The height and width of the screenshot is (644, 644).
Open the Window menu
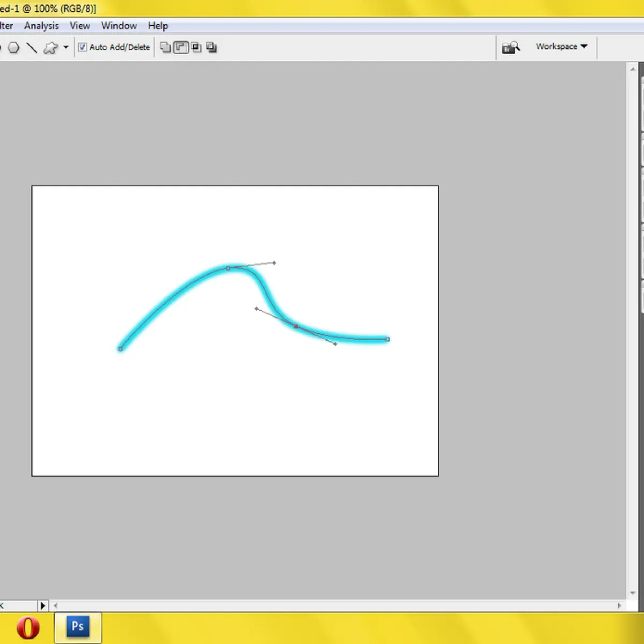click(x=119, y=26)
